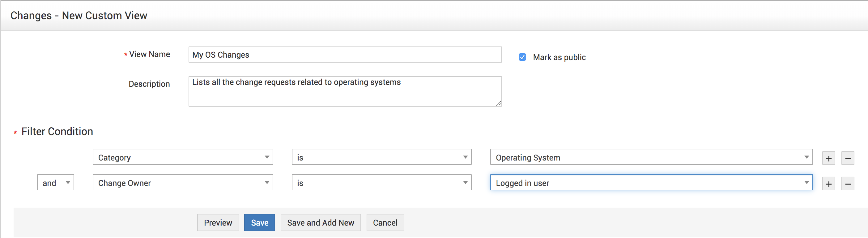The height and width of the screenshot is (238, 868).
Task: Open the Change Owner field dropdown
Action: point(183,183)
